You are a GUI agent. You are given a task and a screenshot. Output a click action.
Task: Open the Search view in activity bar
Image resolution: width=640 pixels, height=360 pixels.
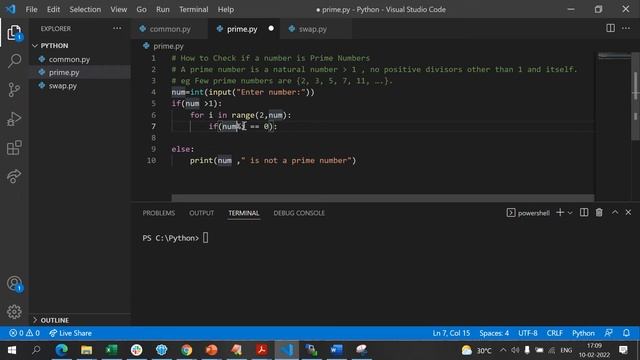(14, 61)
